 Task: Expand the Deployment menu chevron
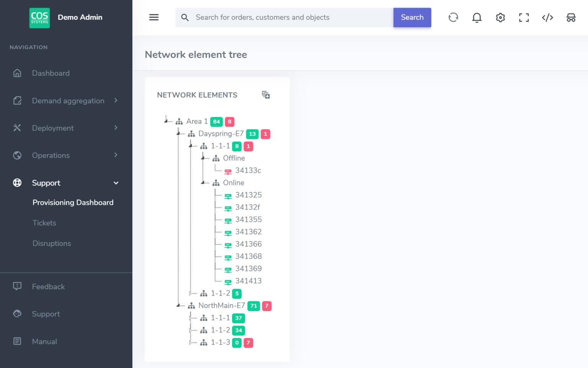tap(116, 128)
